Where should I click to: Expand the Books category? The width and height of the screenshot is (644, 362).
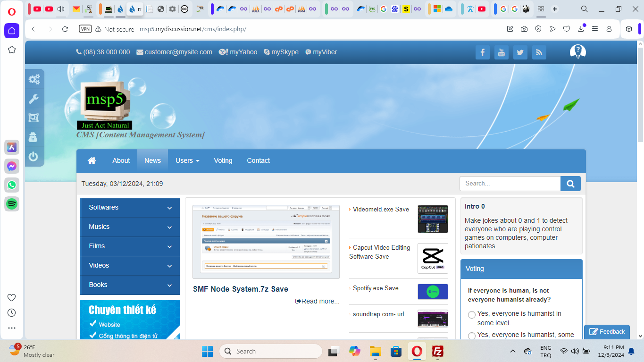click(x=169, y=286)
